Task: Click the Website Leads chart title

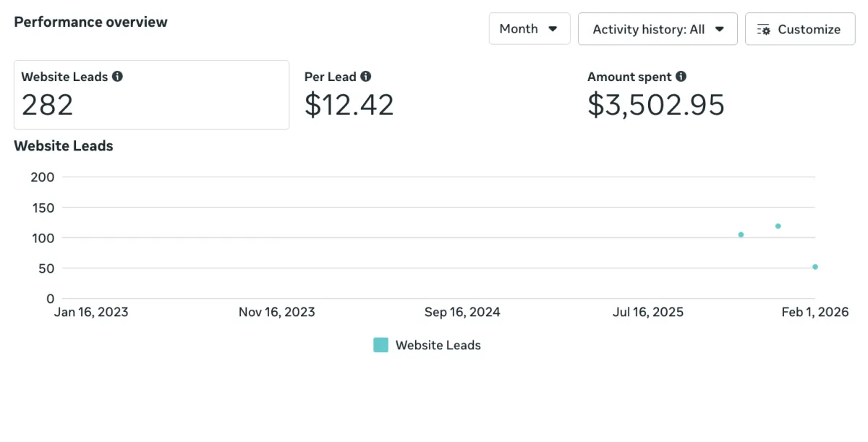Action: point(64,146)
